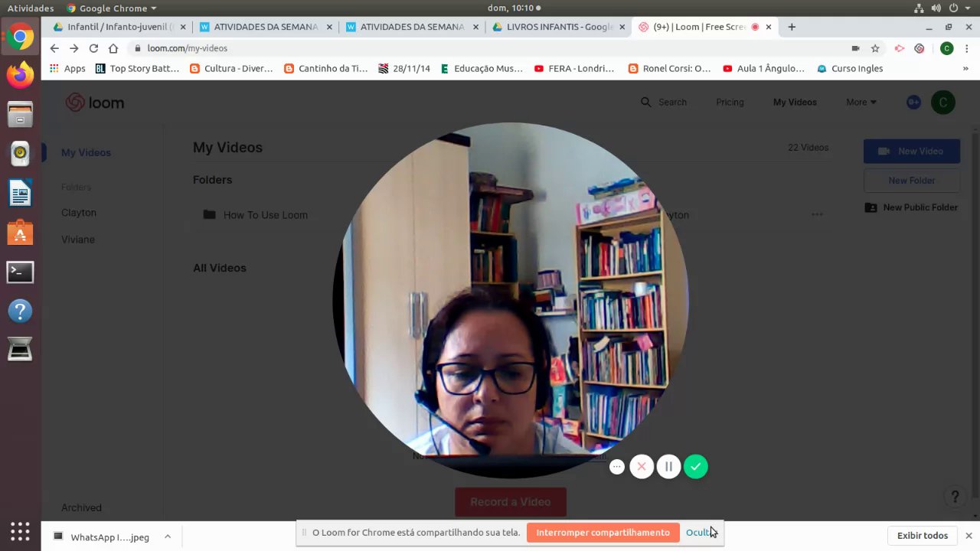The image size is (980, 551).
Task: Show applications grid in Ubuntu dock
Action: point(21,531)
